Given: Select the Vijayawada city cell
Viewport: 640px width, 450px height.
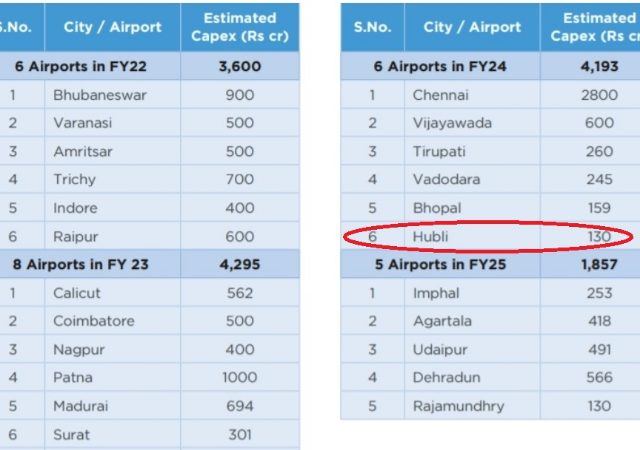Looking at the screenshot, I should point(472,123).
